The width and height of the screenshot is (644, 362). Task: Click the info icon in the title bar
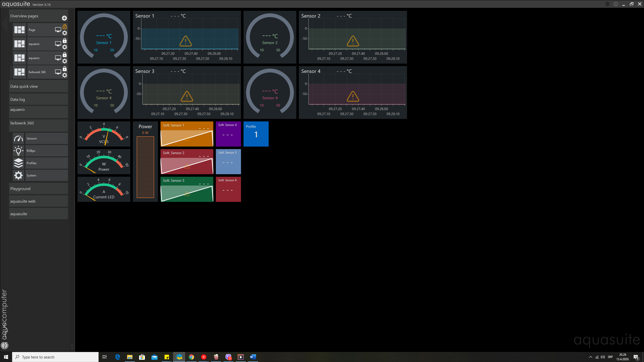coord(616,4)
